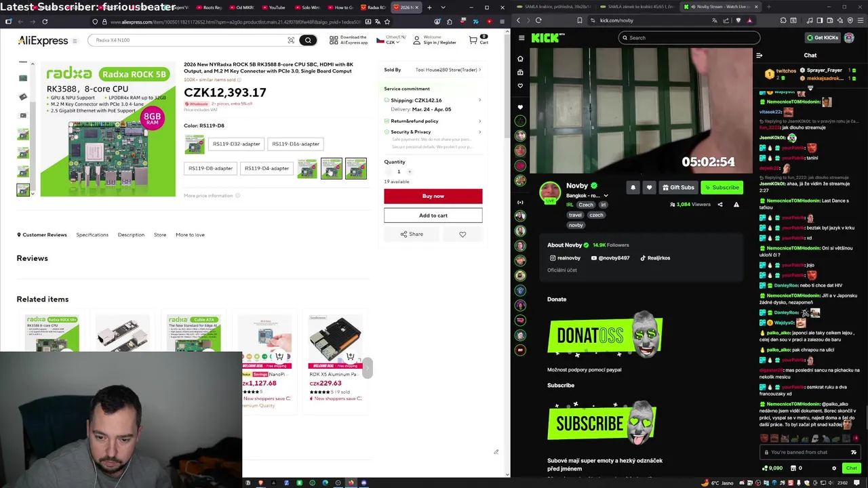This screenshot has width=868, height=488.
Task: Click the green Subscribe button on Kick
Action: tap(722, 187)
